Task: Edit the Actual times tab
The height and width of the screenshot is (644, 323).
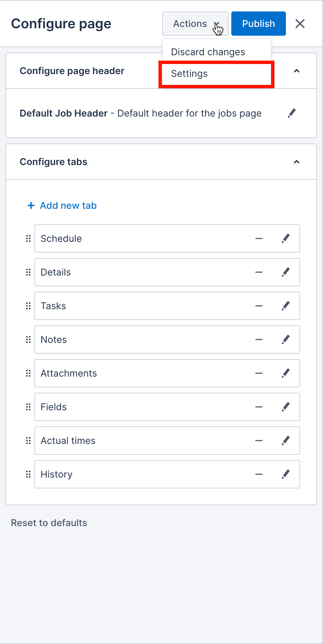Action: pos(285,441)
